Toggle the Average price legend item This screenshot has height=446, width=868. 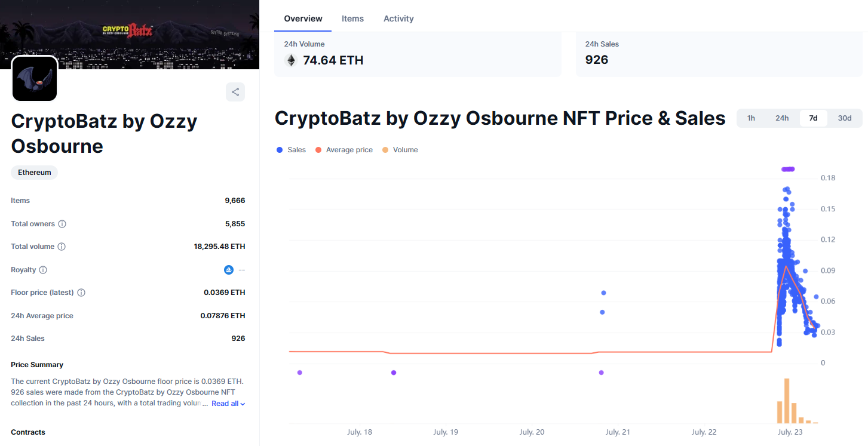click(343, 150)
